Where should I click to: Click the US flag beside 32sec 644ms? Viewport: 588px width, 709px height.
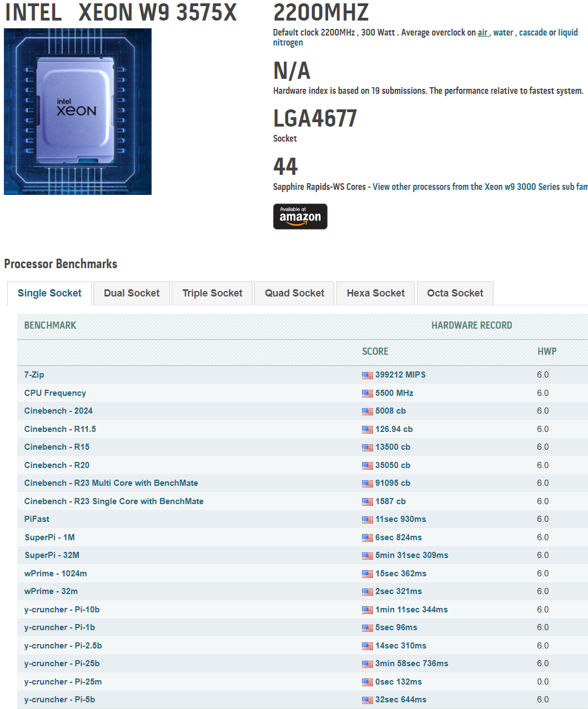(368, 700)
